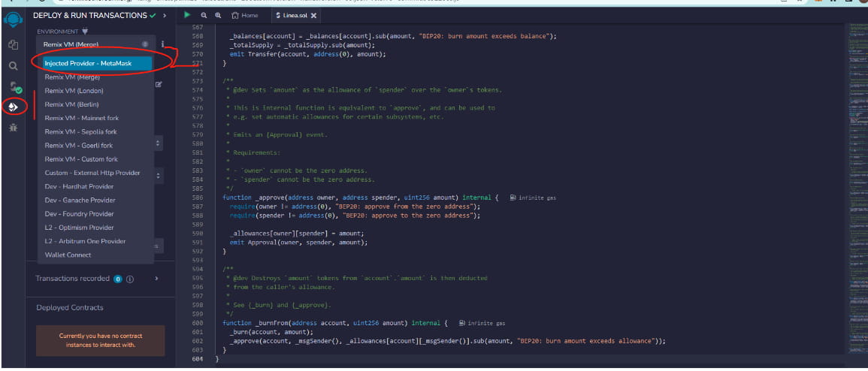The image size is (868, 371).
Task: Click the no contract instances notice
Action: (100, 340)
